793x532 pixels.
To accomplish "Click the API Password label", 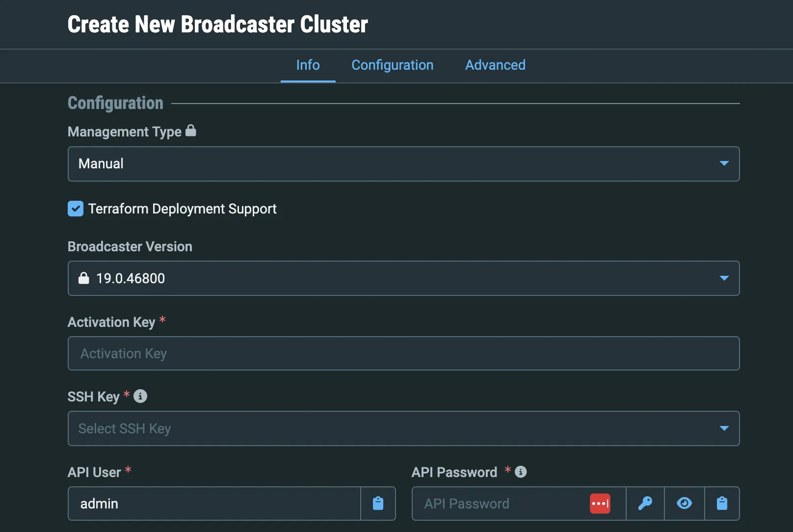I will (x=454, y=472).
